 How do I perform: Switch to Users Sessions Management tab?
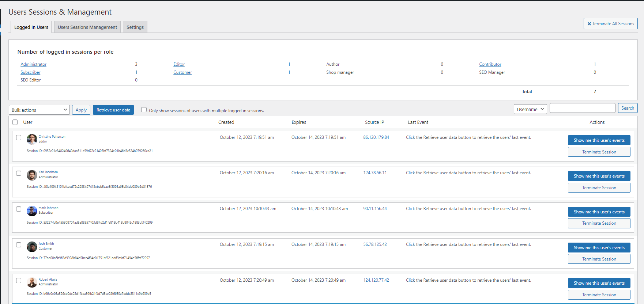tap(87, 27)
